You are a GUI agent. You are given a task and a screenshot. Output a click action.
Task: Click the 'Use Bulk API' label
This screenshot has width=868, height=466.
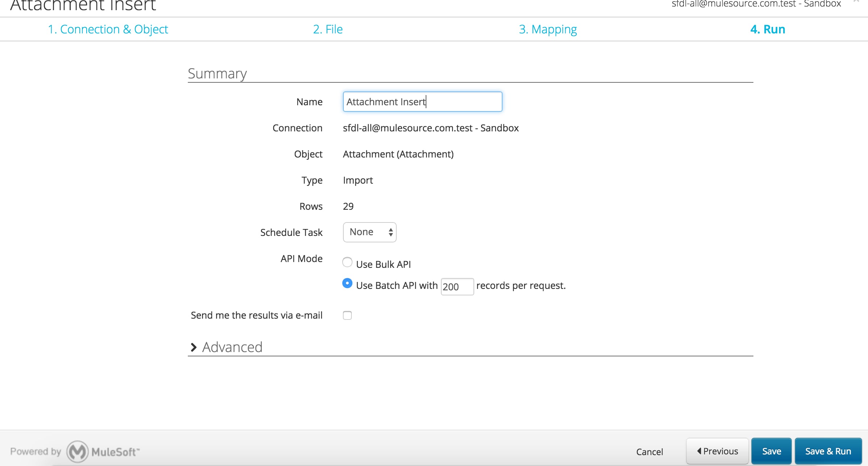(383, 264)
